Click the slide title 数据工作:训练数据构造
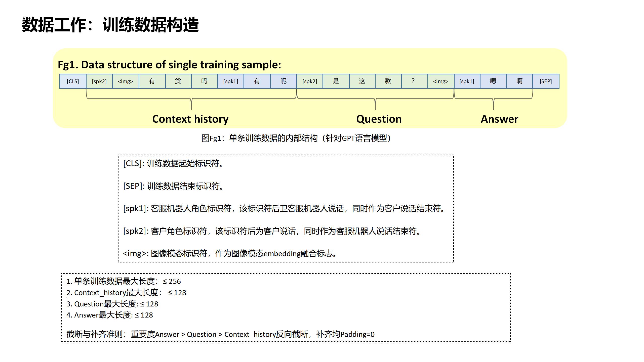The width and height of the screenshot is (644, 362). click(x=110, y=25)
